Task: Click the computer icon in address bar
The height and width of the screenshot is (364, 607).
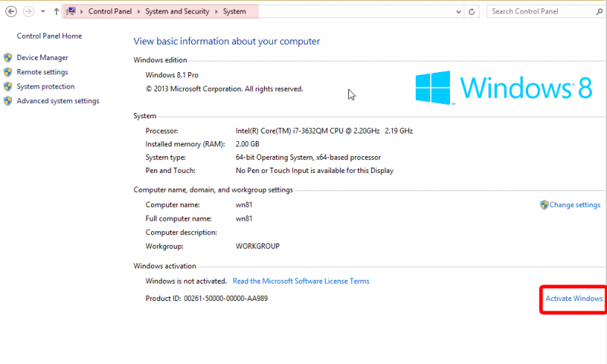Action: [71, 11]
